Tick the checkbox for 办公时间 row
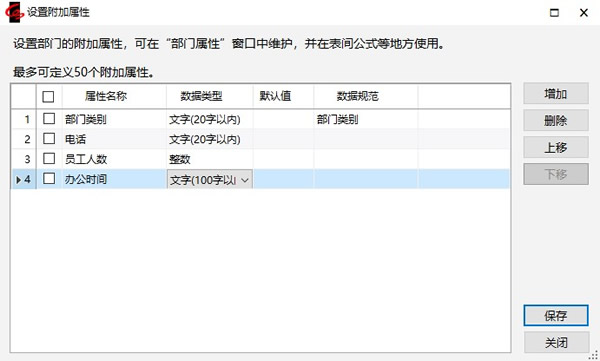The width and height of the screenshot is (600, 361). click(x=49, y=178)
